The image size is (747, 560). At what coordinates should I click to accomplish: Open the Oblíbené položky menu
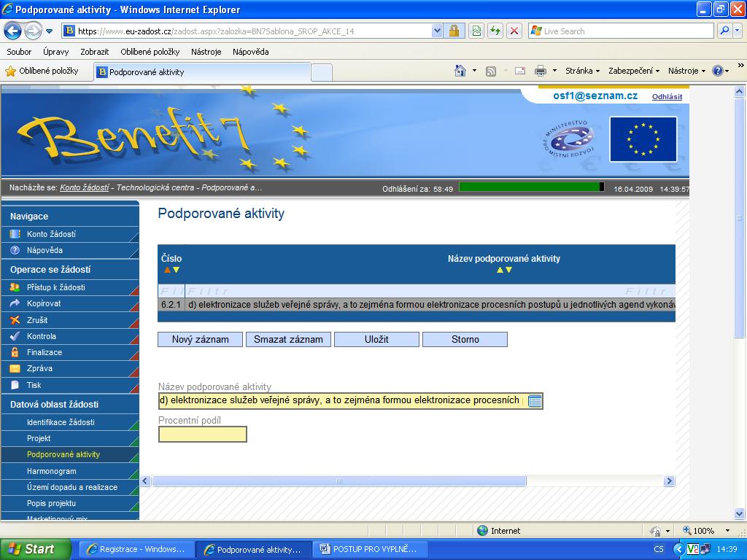(x=150, y=52)
